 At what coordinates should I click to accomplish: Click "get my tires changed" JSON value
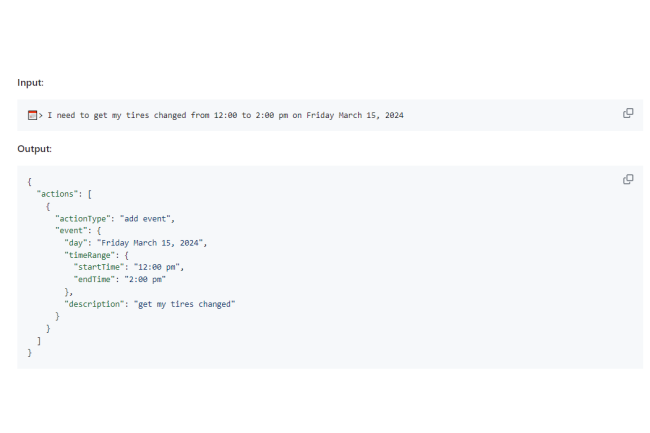(184, 303)
